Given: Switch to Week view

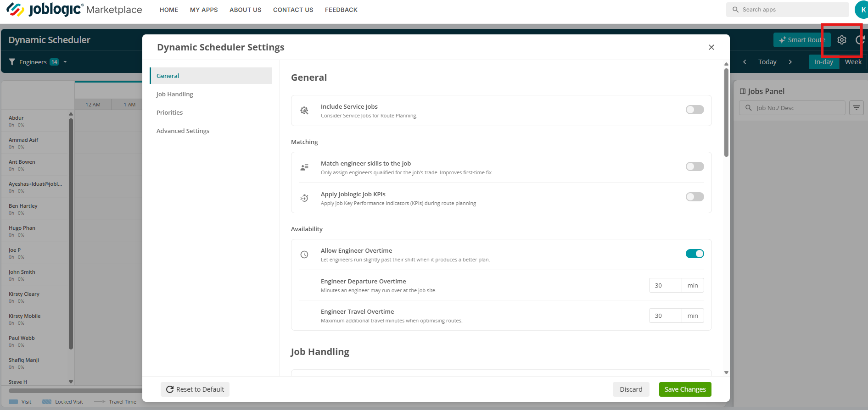Looking at the screenshot, I should point(853,62).
